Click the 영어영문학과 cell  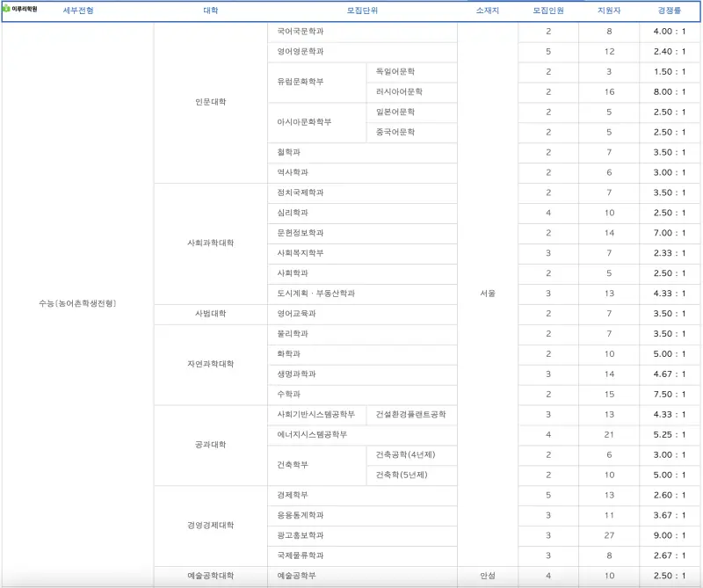[x=362, y=52]
